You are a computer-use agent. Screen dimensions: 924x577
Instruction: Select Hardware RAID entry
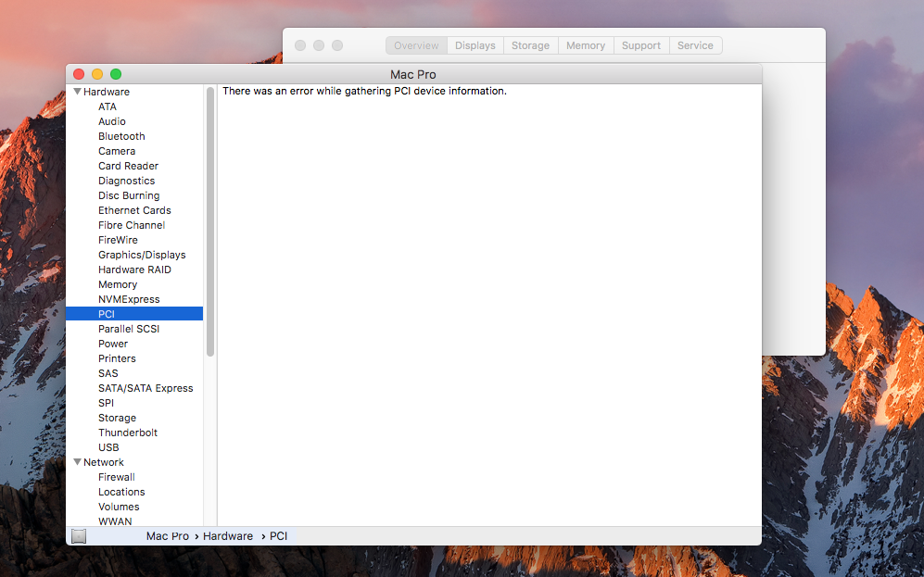tap(134, 270)
